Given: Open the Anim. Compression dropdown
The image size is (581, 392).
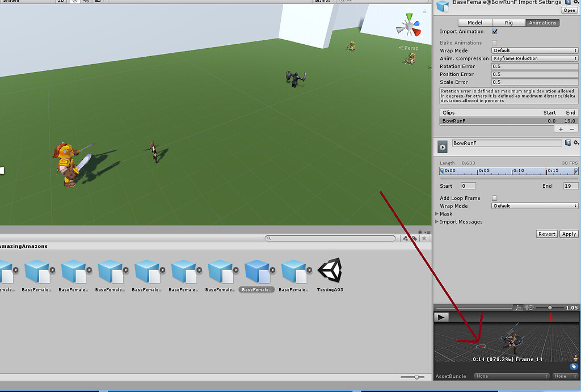Looking at the screenshot, I should [534, 58].
